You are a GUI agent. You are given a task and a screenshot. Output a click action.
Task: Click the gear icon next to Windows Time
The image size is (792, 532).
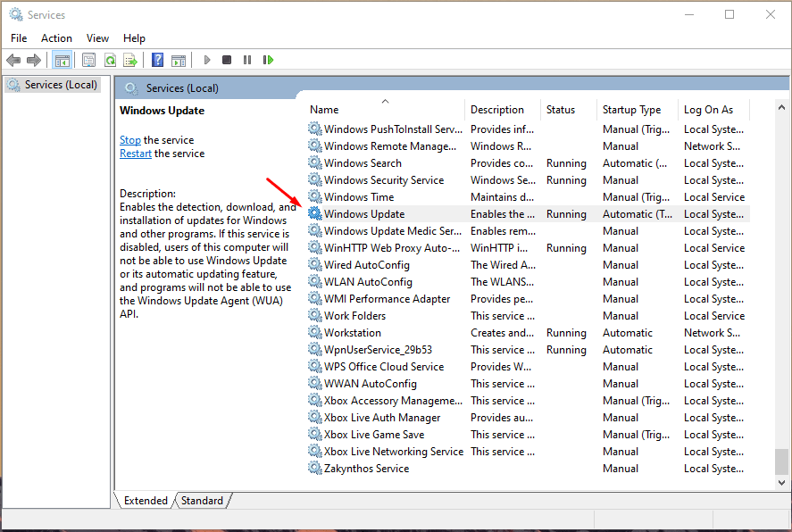coord(315,196)
